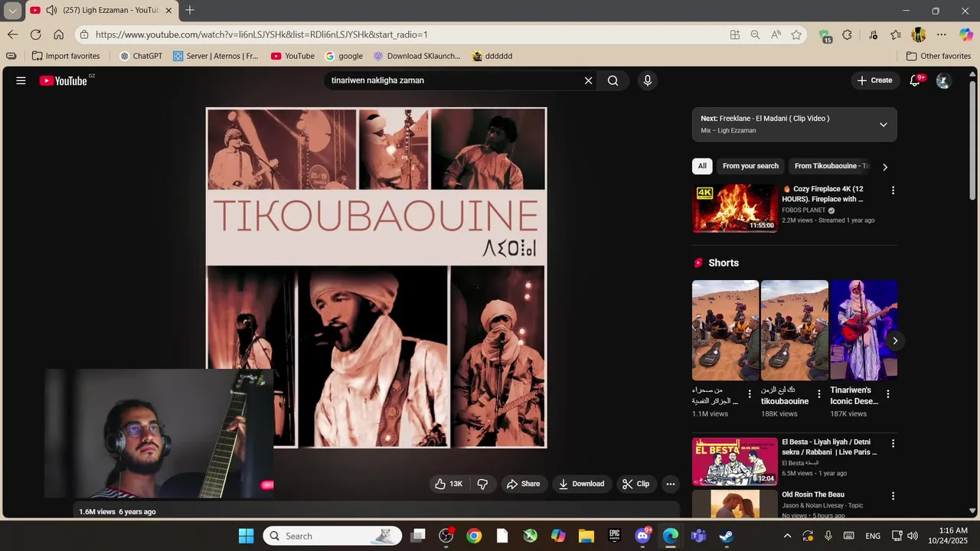Clear the YouTube search box text
The height and width of the screenshot is (551, 980).
click(x=588, y=80)
